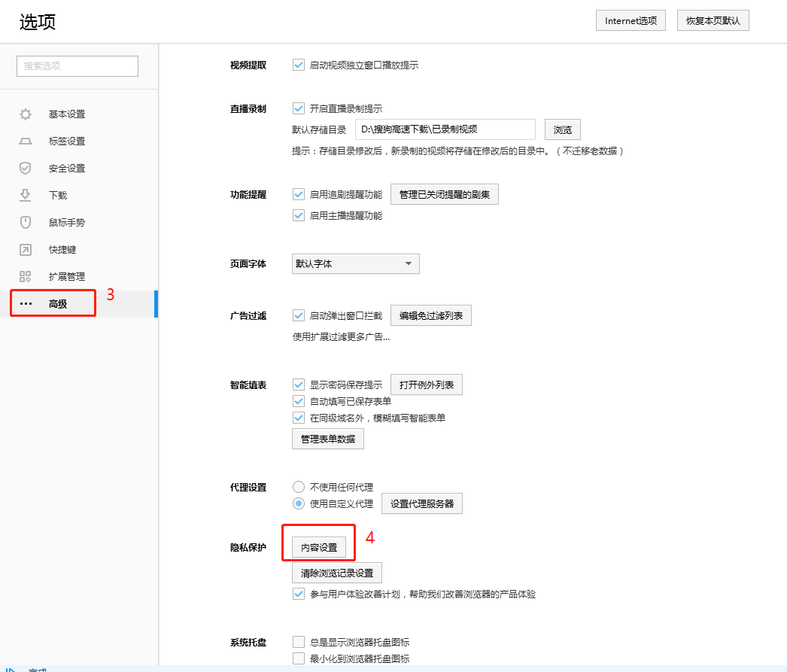Click the download arrow icon for 下载
This screenshot has height=672, width=787.
pyautogui.click(x=26, y=196)
